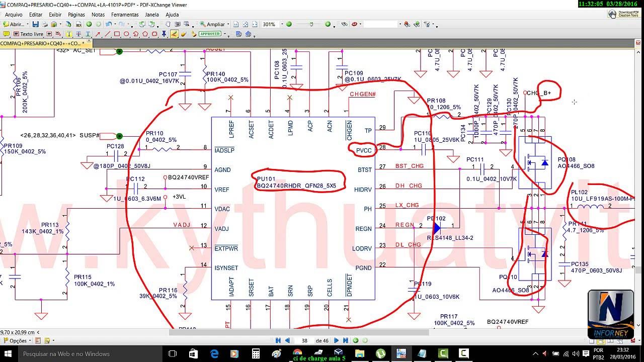Click the toolbar search text field

tap(381, 24)
